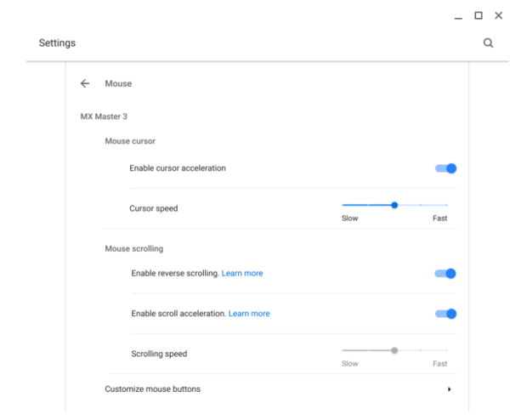Set cursor speed to Fast end

(447, 205)
